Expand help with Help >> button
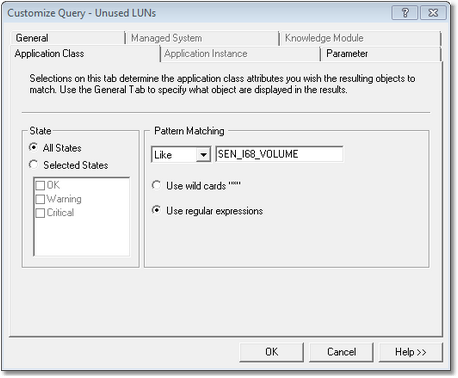Screen dimensions: 458x378 (411, 352)
